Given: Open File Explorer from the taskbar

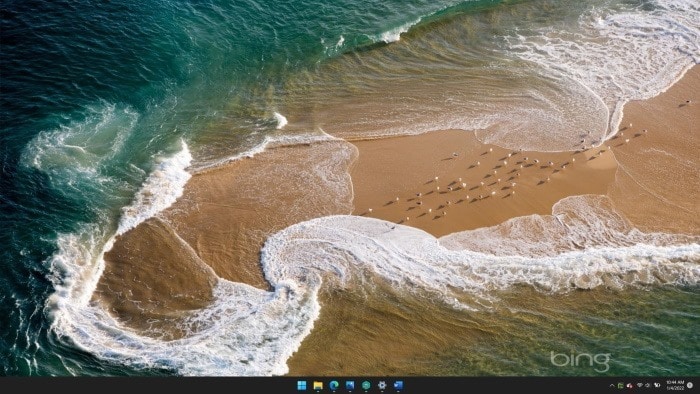Looking at the screenshot, I should point(318,385).
